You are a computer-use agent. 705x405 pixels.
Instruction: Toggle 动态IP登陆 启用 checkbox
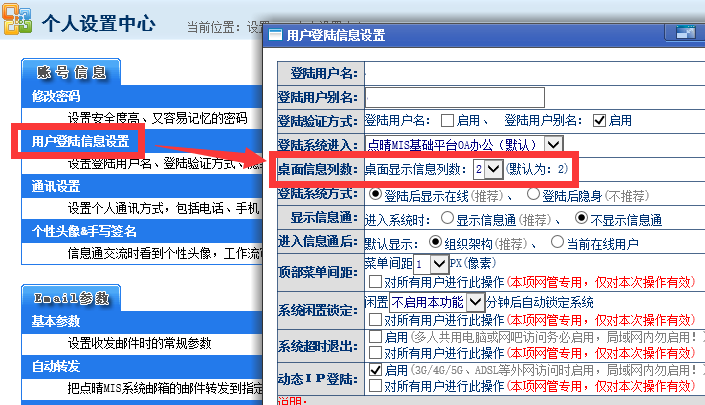pos(375,370)
